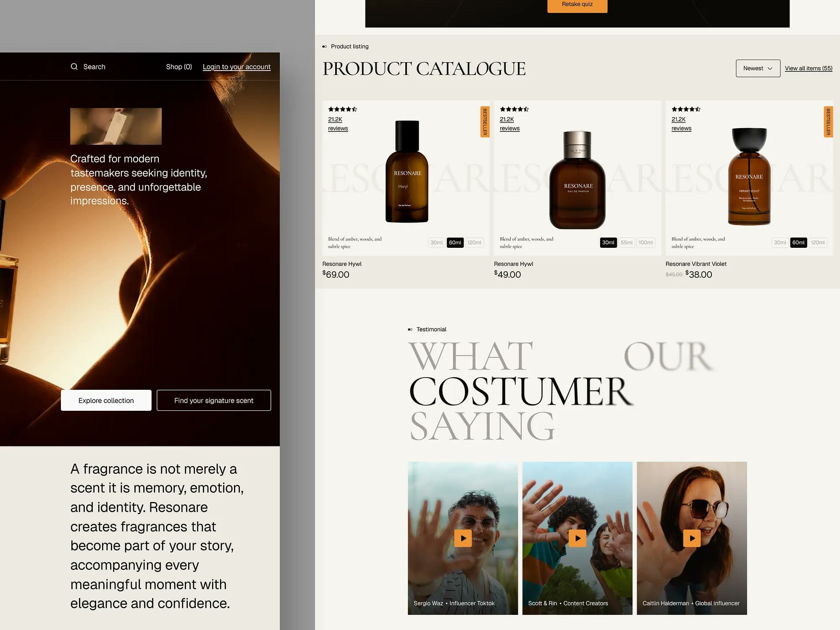Select 100ml size on $49.00 product

(x=646, y=242)
